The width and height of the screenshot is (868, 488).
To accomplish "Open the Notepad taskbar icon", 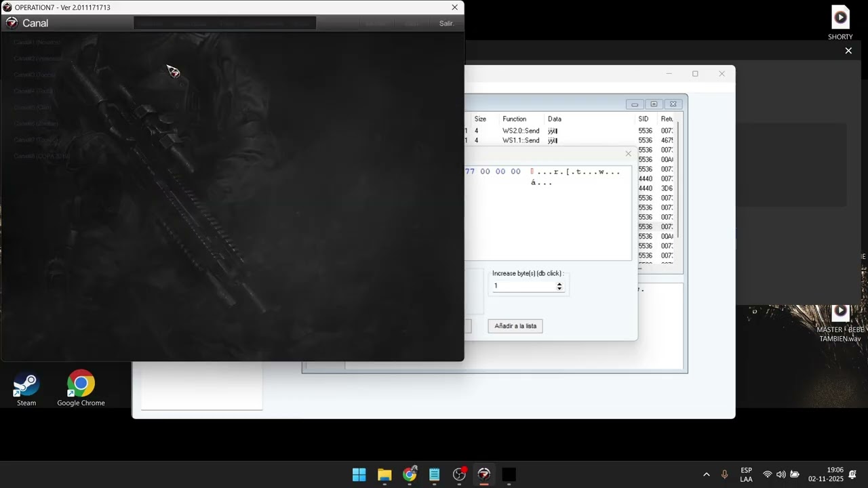I will point(435,474).
